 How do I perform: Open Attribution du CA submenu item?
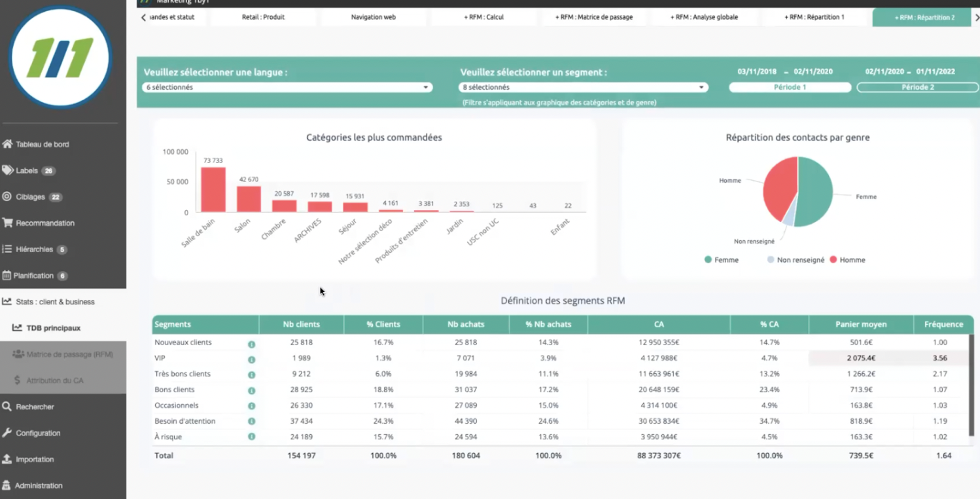click(x=63, y=380)
